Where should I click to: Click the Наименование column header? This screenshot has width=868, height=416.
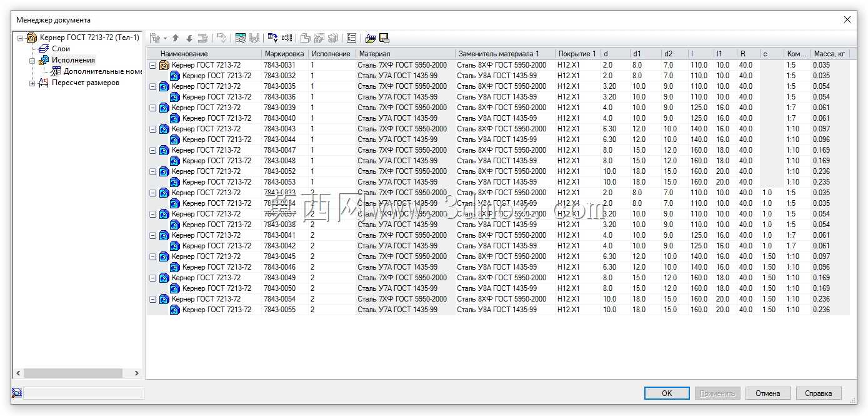[x=204, y=54]
